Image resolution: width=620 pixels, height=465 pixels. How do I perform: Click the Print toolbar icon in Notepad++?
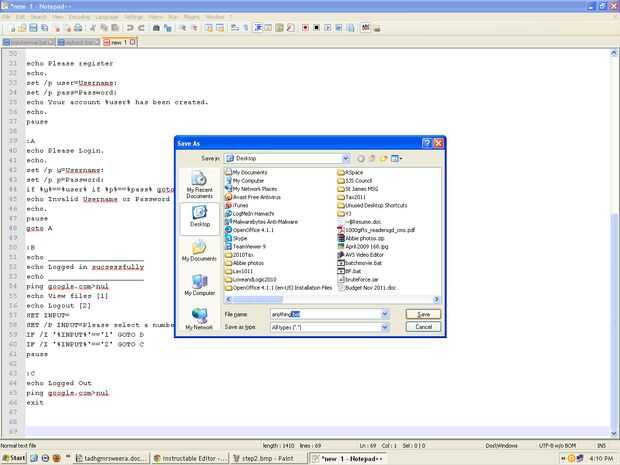pos(78,28)
